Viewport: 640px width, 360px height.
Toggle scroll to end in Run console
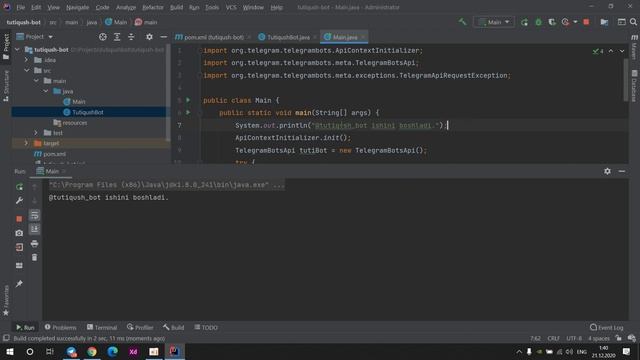coord(35,229)
